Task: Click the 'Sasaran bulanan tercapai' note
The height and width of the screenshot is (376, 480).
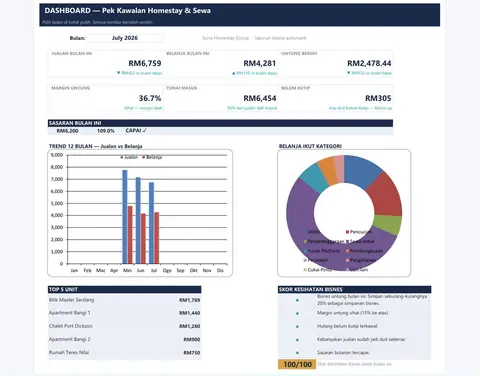Action: (x=343, y=352)
